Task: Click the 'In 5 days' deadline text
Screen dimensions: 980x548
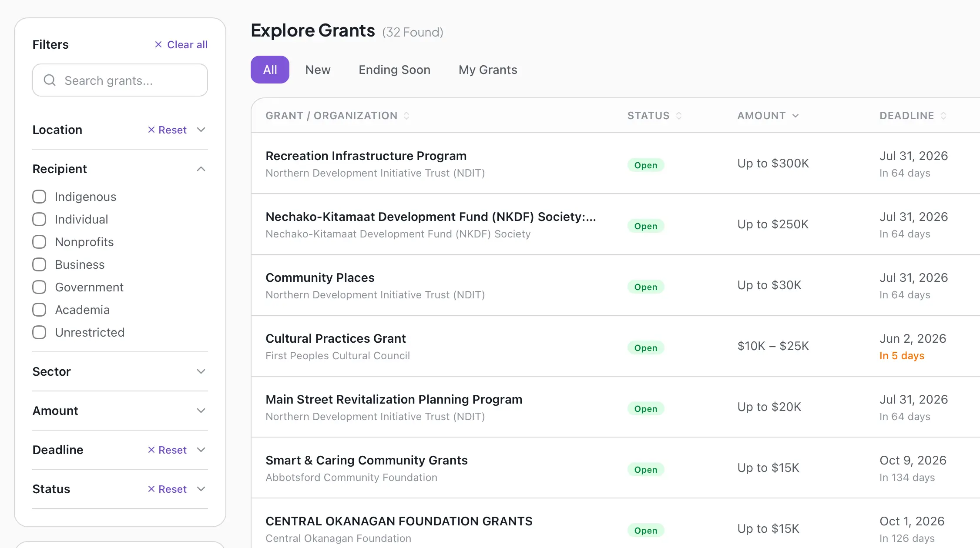Action: (x=902, y=356)
